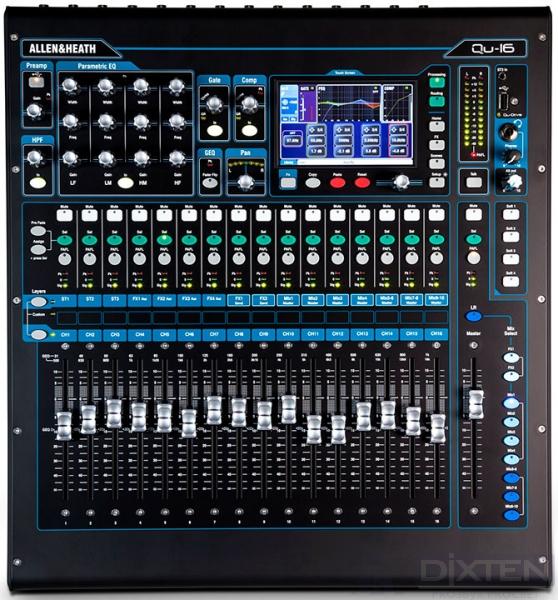Mute channel 1 with its Mute key
Screen dimensions: 558x600
[x=65, y=215]
